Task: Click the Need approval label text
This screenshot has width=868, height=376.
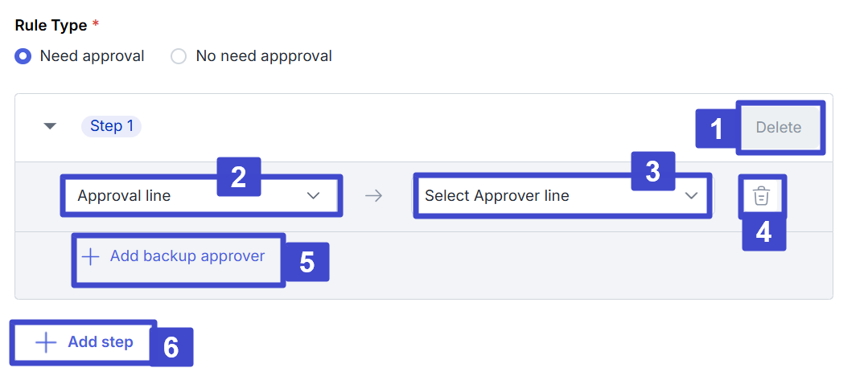Action: (92, 56)
